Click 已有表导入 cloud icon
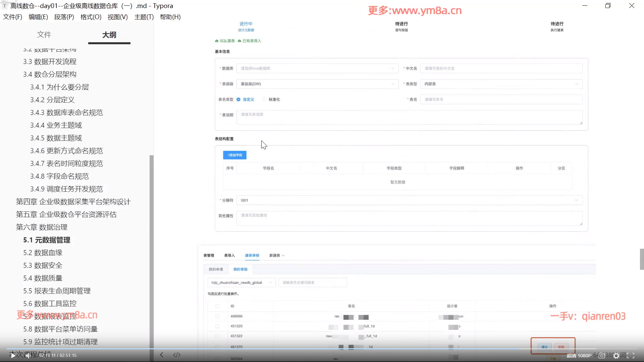644x362 pixels. [x=239, y=41]
